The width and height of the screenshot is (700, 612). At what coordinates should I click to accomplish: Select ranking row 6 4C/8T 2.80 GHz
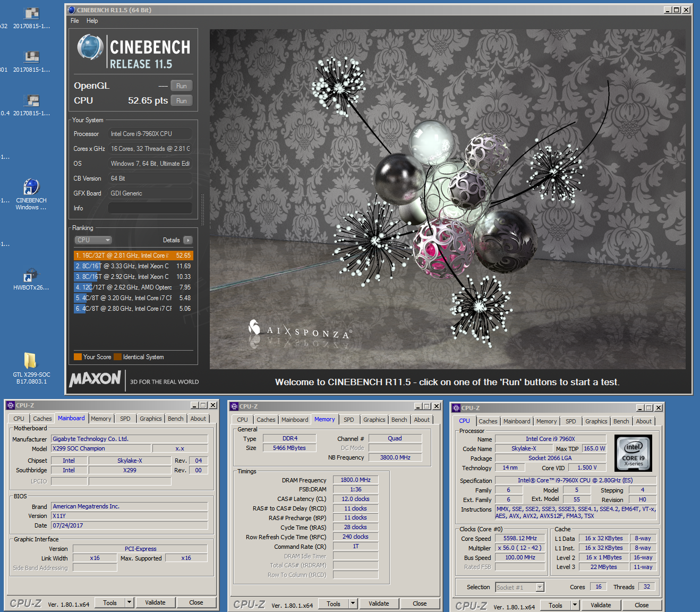pyautogui.click(x=133, y=309)
